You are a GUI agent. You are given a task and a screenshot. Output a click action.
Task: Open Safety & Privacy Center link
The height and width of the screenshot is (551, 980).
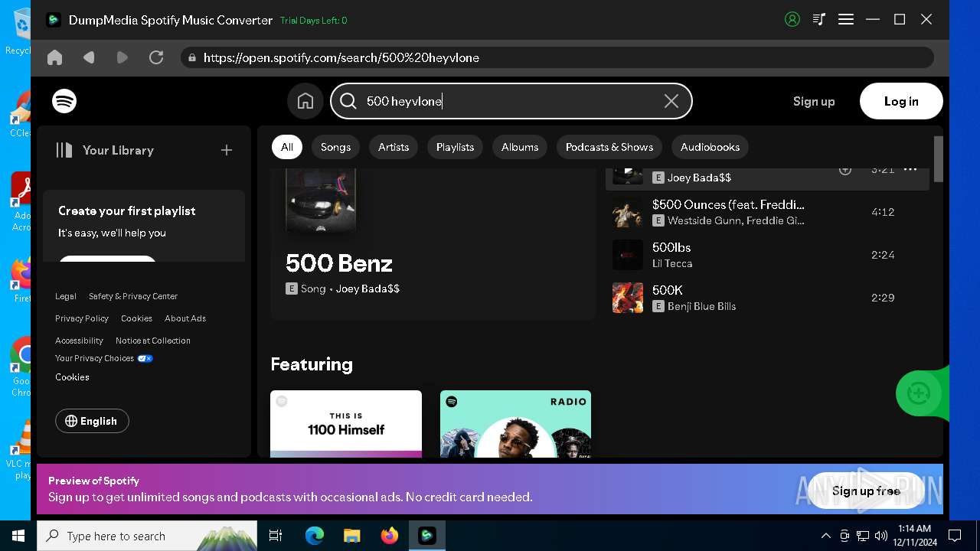click(133, 296)
